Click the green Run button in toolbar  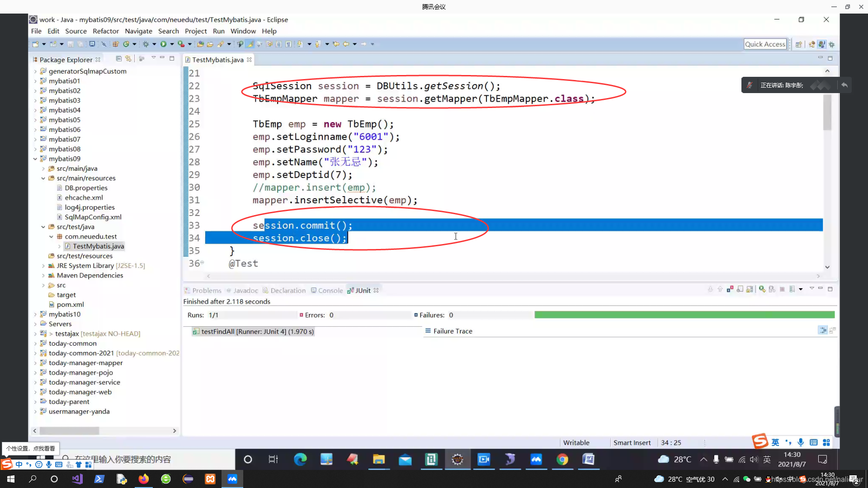[x=163, y=44]
